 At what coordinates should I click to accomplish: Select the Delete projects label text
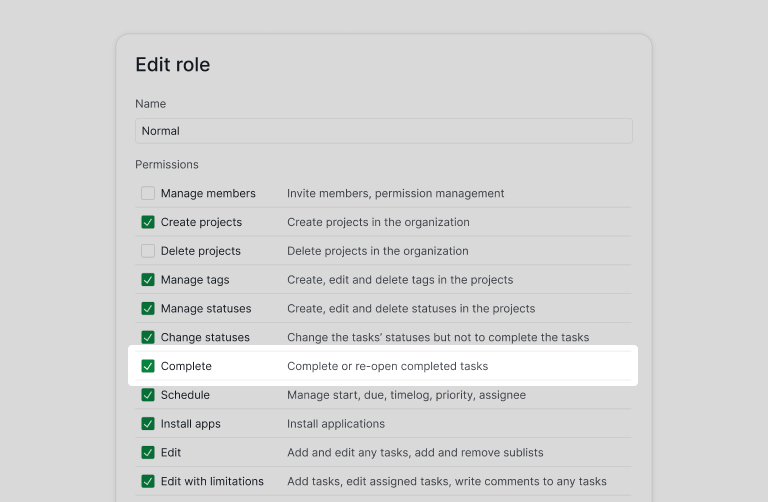[x=201, y=251]
